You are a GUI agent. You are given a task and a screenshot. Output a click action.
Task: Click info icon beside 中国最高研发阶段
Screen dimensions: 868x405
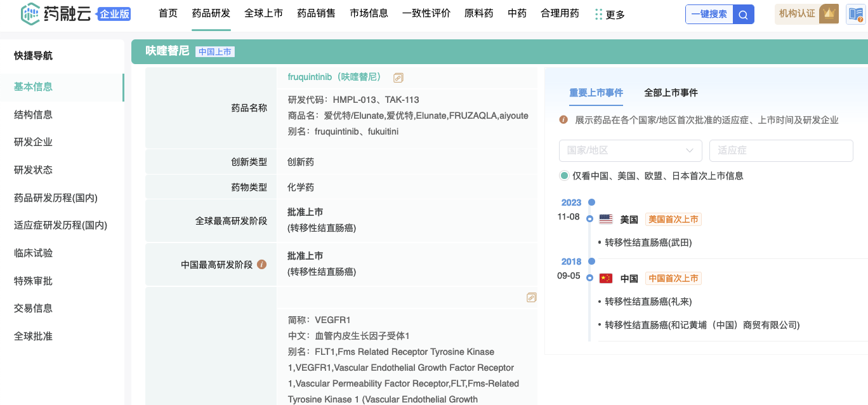261,265
